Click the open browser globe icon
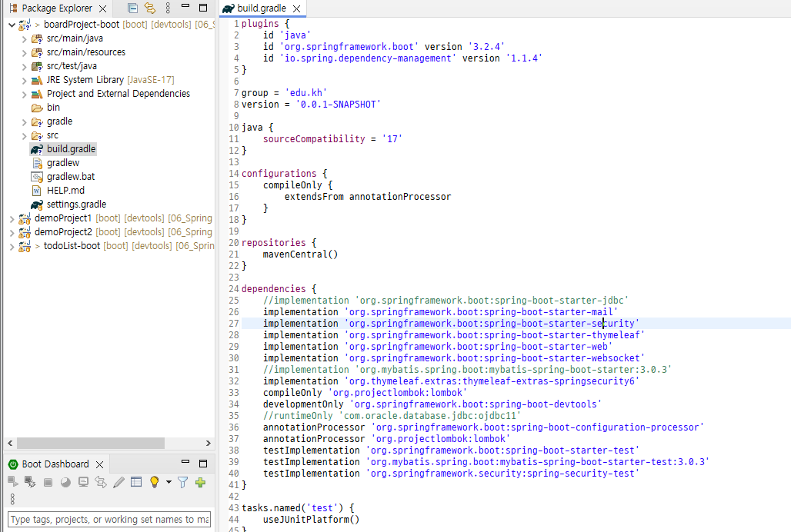 [x=65, y=483]
